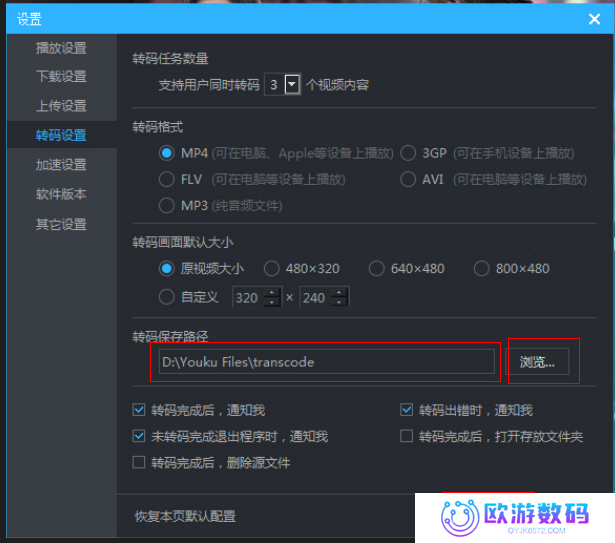Open the 软件版本 tab
Image resolution: width=615 pixels, height=543 pixels.
coord(61,194)
